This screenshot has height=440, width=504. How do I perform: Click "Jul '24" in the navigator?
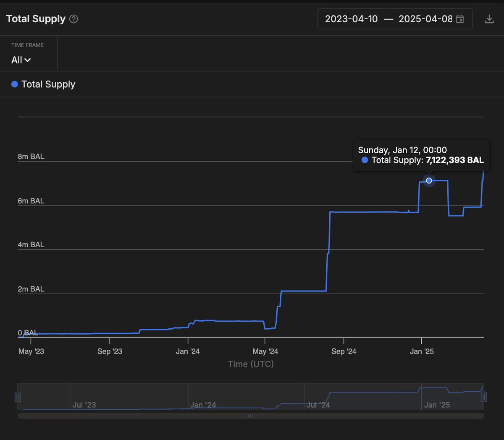point(318,405)
